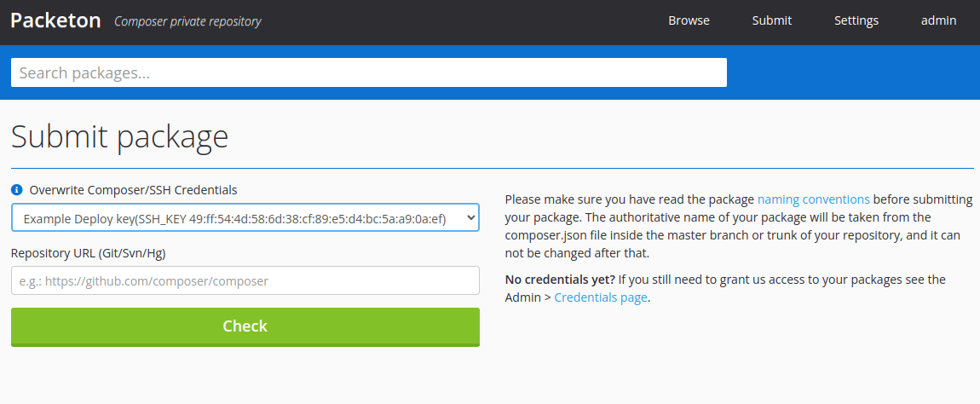Follow the Credentials page link

tap(600, 297)
